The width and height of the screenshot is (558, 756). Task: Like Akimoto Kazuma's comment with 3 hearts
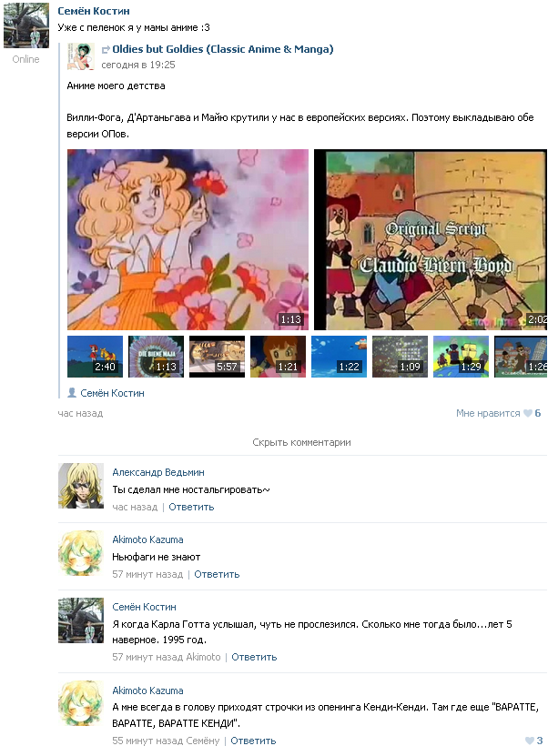click(x=530, y=741)
